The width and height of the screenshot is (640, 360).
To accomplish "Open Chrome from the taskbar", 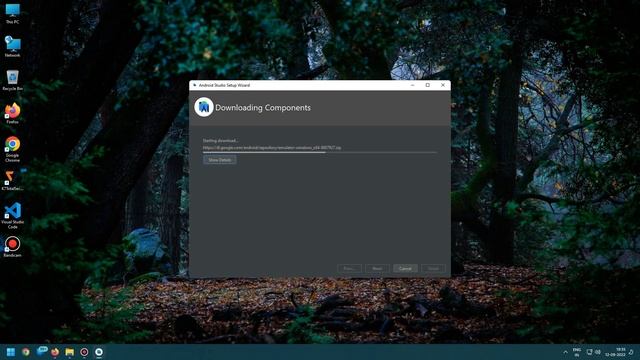I will (26, 352).
